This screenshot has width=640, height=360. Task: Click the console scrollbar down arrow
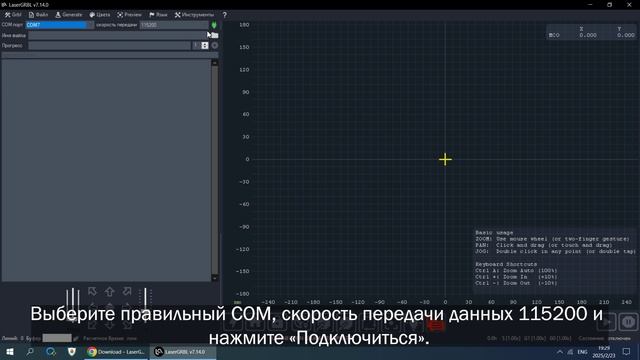pos(215,278)
